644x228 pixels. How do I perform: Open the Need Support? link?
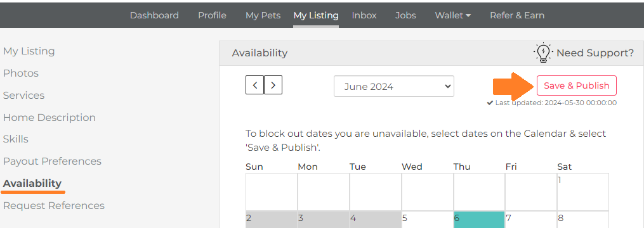point(595,53)
